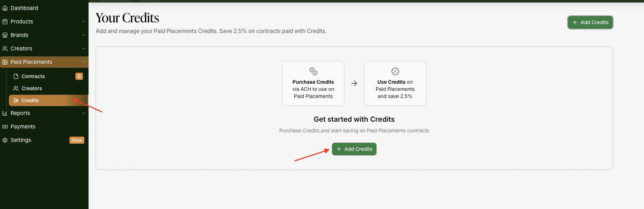Click the Reports bar chart icon
This screenshot has width=644, height=209.
[5, 113]
